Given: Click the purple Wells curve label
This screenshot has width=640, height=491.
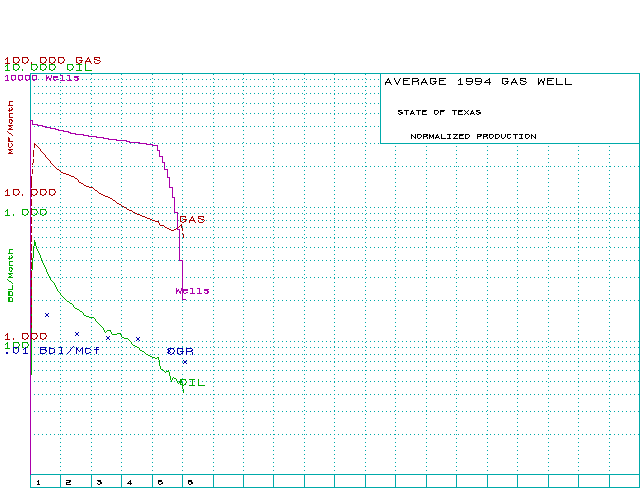Looking at the screenshot, I should (193, 291).
